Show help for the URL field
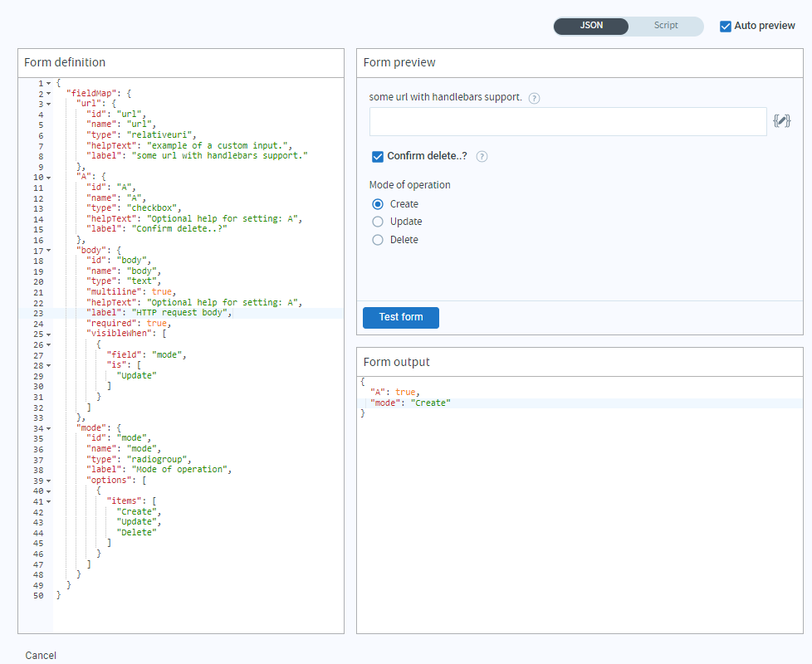Viewport: 812px width, 664px height. [x=534, y=98]
